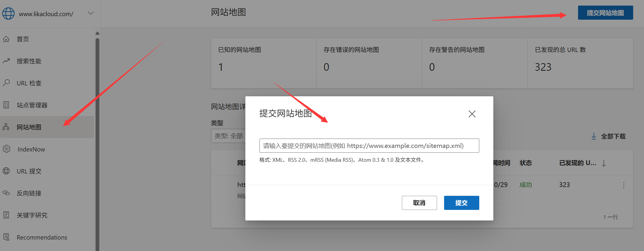
Task: Click the URL inspection magnifier icon
Action: (6, 83)
